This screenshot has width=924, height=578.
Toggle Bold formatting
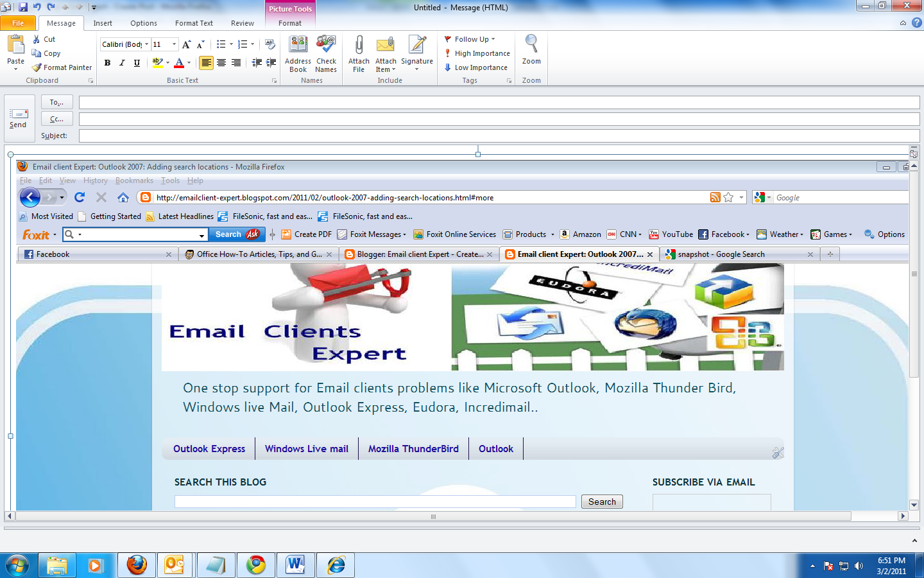tap(107, 62)
